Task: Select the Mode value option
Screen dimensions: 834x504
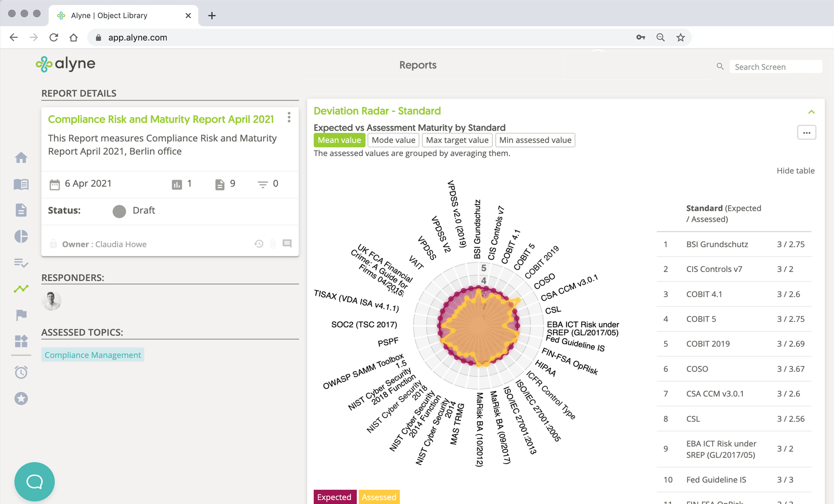Action: [x=393, y=140]
